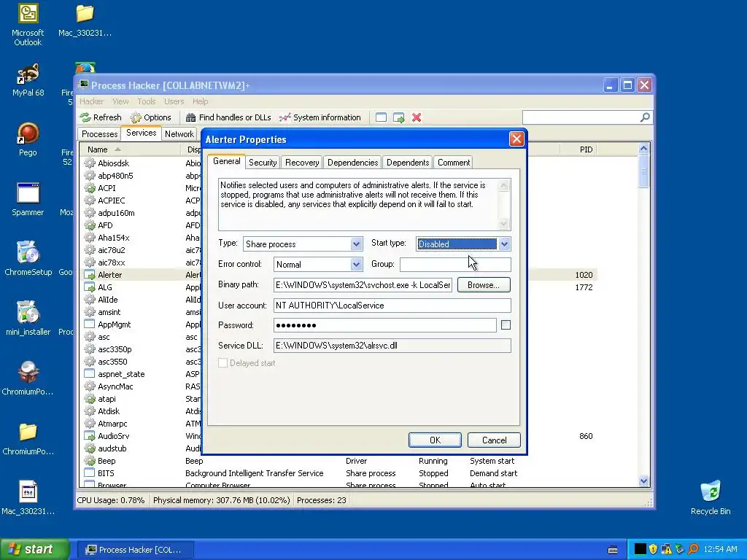Open the Tools menu

point(147,101)
